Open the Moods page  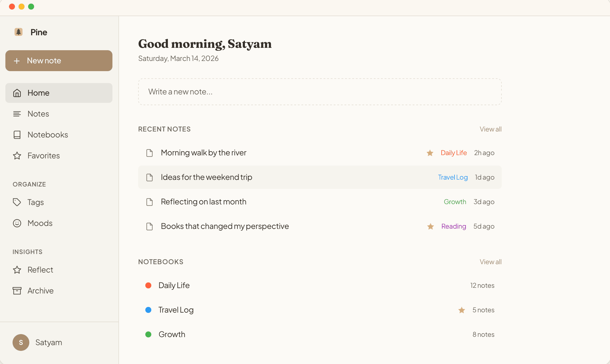coord(59,223)
